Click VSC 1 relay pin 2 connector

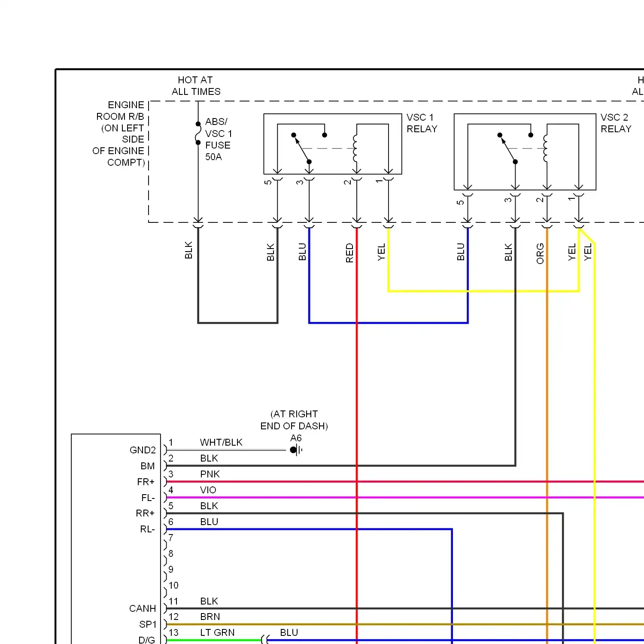pyautogui.click(x=357, y=179)
